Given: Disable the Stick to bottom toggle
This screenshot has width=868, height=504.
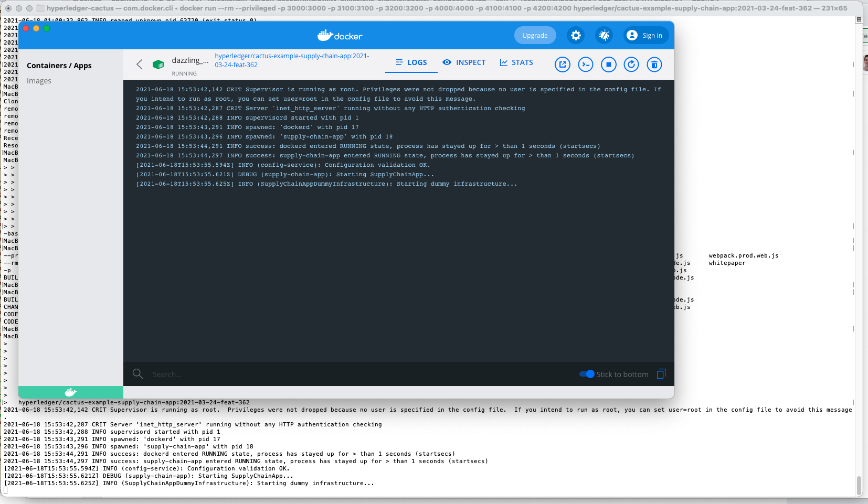Looking at the screenshot, I should (x=586, y=374).
